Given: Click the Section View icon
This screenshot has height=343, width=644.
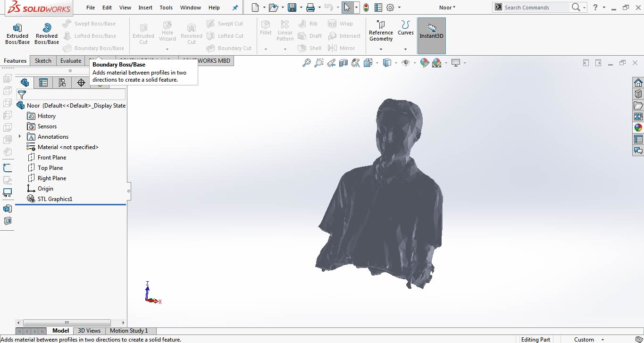Looking at the screenshot, I should 343,63.
